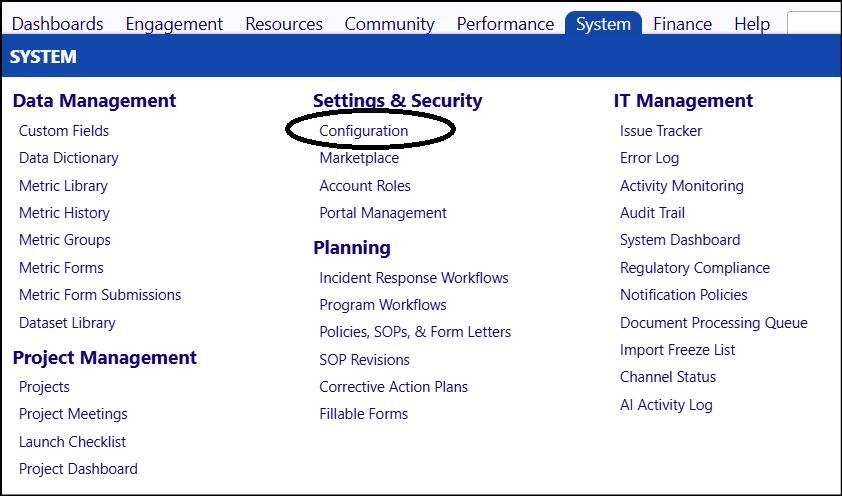Open the Configuration link
The image size is (842, 496).
[x=364, y=130]
